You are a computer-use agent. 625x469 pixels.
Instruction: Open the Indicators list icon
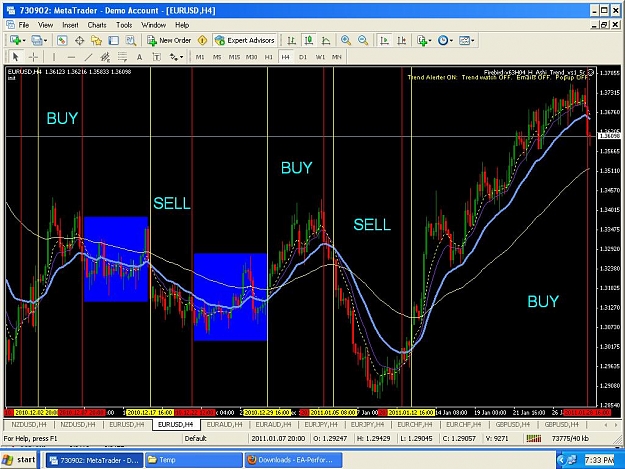click(x=422, y=40)
